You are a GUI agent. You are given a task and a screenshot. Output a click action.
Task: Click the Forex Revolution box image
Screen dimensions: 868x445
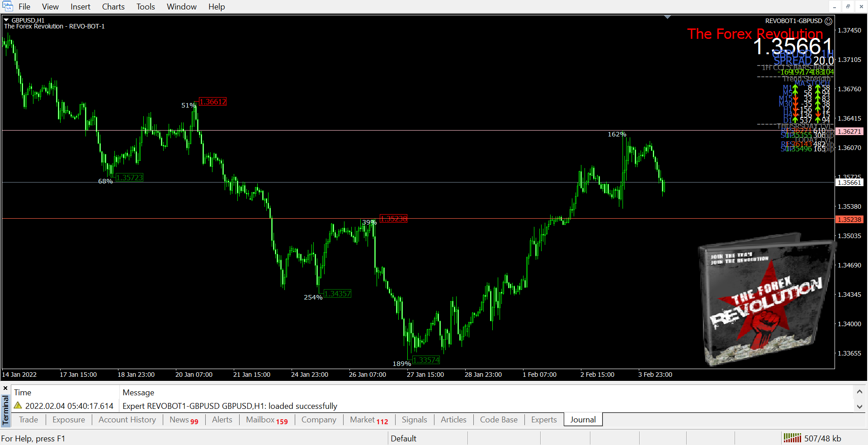coord(765,300)
